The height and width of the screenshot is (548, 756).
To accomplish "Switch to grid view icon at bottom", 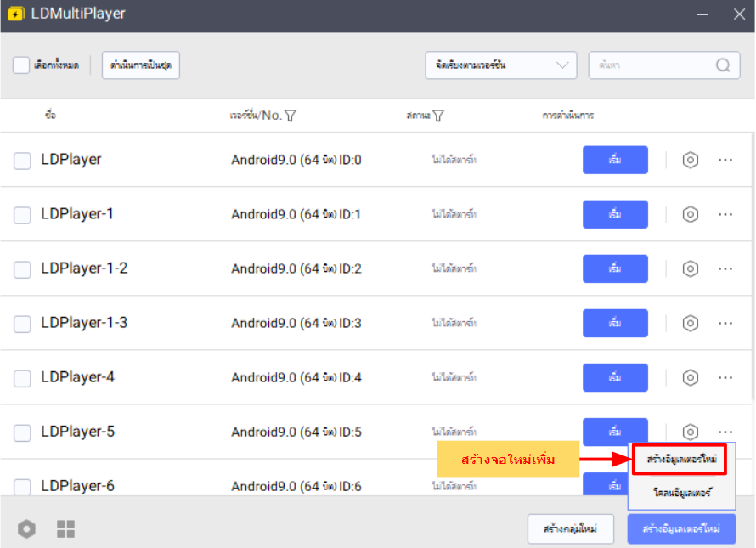I will click(x=65, y=528).
